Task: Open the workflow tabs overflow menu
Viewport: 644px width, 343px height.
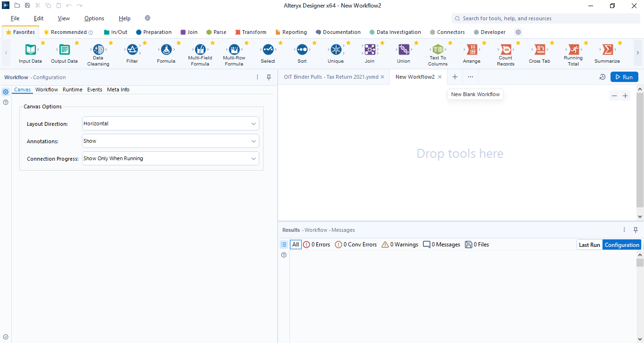Action: point(471,77)
